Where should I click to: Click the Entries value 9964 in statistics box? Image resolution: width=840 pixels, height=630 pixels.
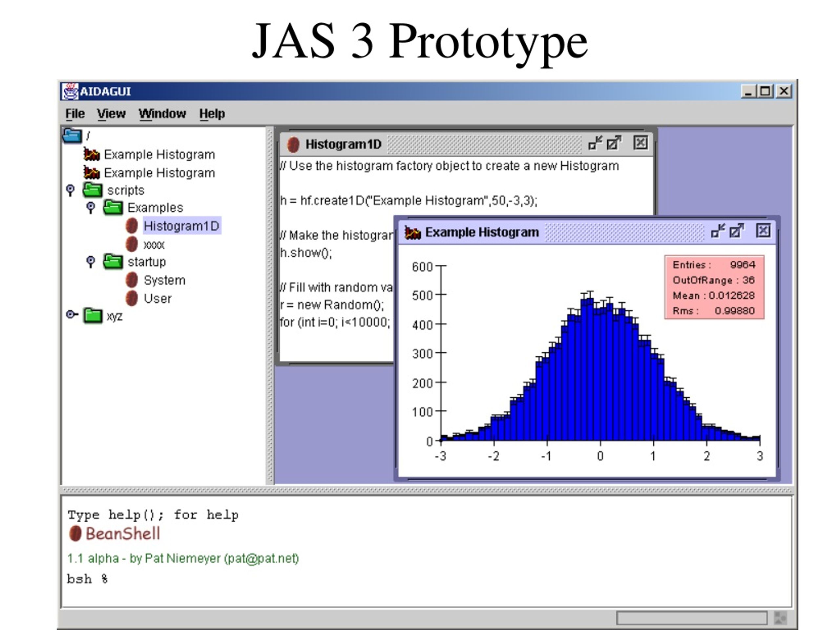(x=743, y=265)
